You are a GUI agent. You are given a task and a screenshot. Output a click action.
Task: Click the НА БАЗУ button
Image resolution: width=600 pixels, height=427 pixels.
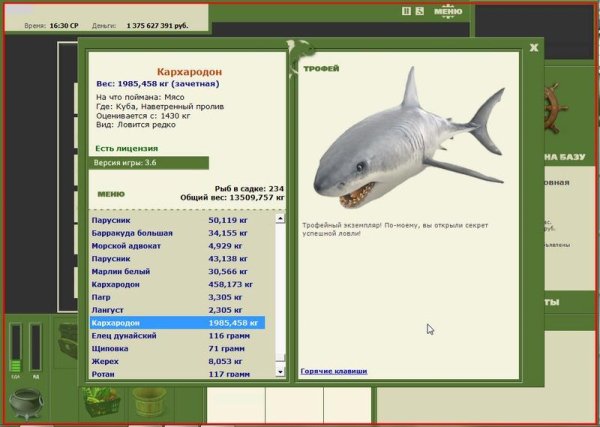coord(565,157)
